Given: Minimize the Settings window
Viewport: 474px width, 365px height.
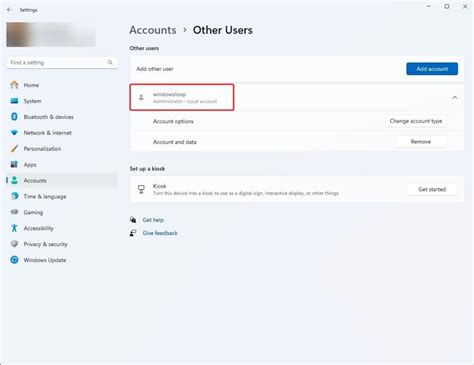Looking at the screenshot, I should coord(429,6).
